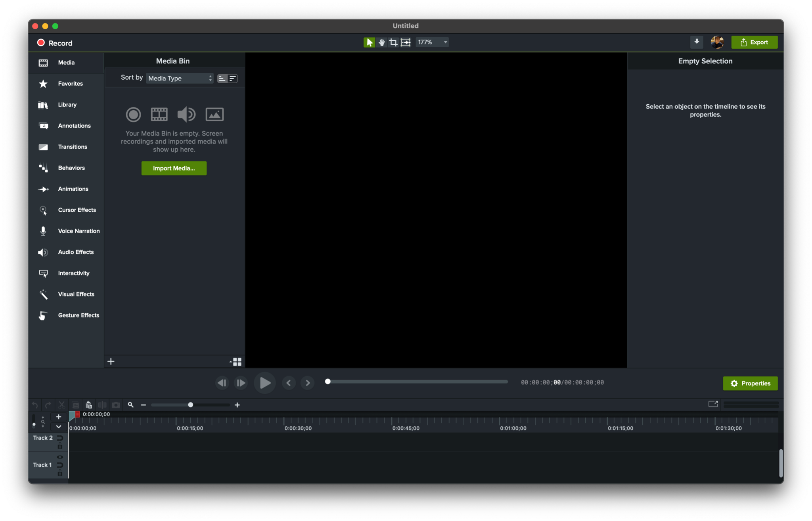Click the download arrow icon
The width and height of the screenshot is (812, 521).
(x=697, y=42)
